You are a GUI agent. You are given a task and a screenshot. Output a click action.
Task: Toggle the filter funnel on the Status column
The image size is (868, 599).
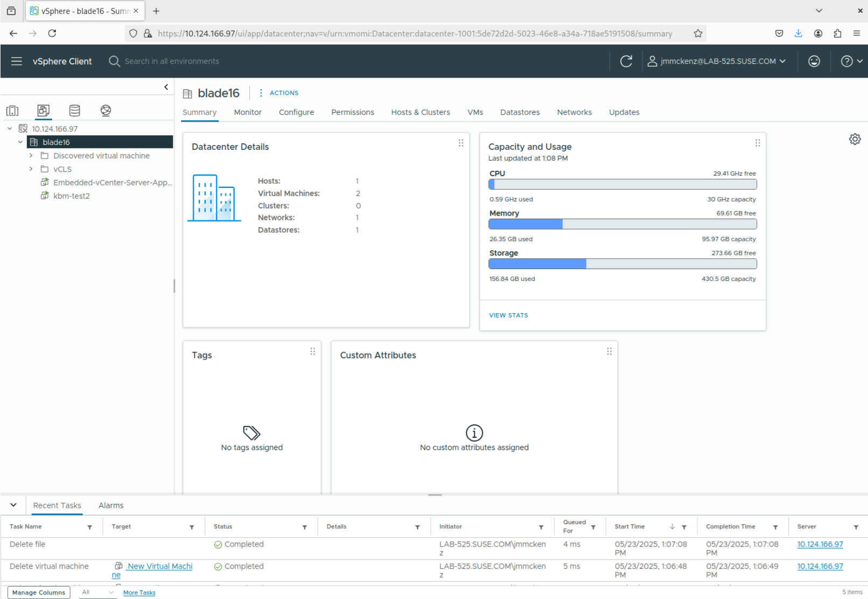pyautogui.click(x=304, y=527)
